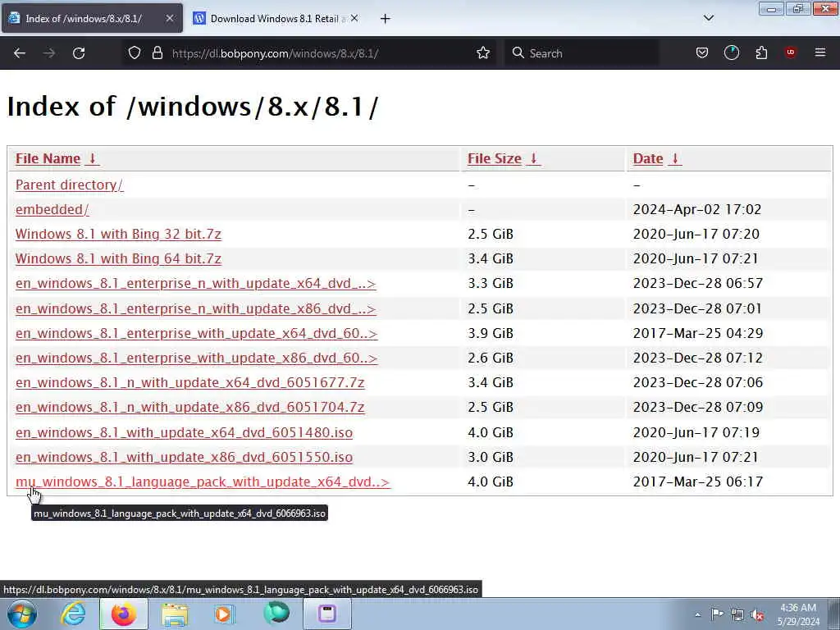Sort the listing by Date header

click(648, 158)
